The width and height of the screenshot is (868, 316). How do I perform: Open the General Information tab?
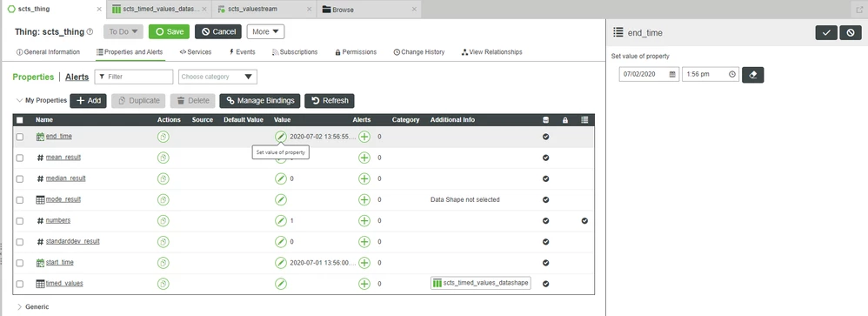pyautogui.click(x=48, y=52)
